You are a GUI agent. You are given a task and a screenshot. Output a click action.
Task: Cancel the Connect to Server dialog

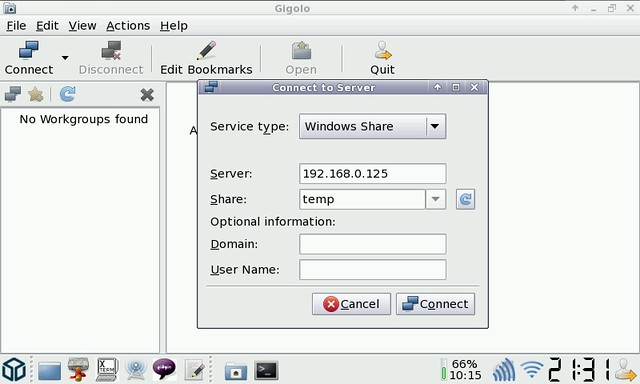[x=351, y=304]
